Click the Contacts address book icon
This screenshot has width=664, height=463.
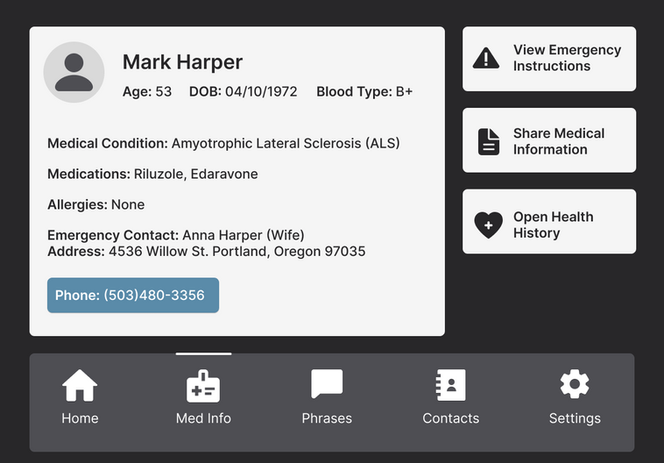tap(451, 385)
